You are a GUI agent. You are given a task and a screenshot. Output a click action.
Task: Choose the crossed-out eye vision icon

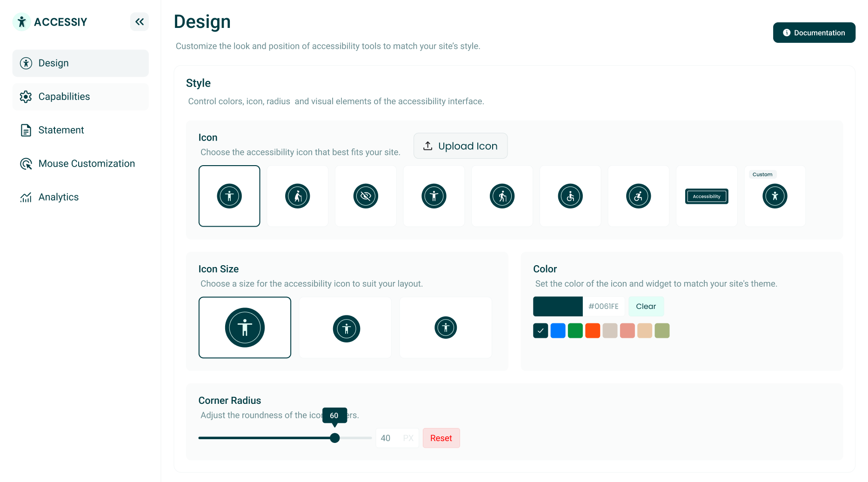click(x=366, y=196)
